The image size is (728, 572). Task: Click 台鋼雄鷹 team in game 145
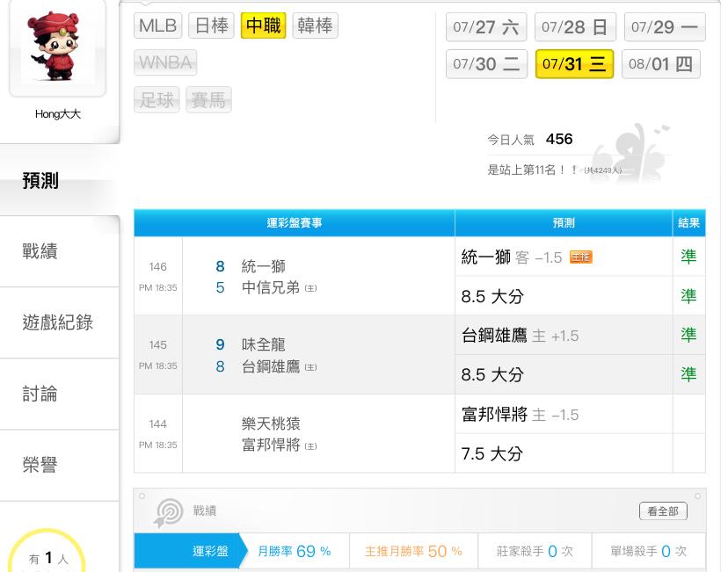coord(270,366)
